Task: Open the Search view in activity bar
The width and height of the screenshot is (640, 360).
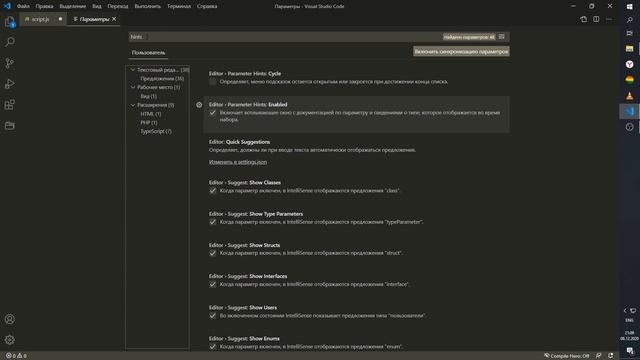Action: (10, 42)
